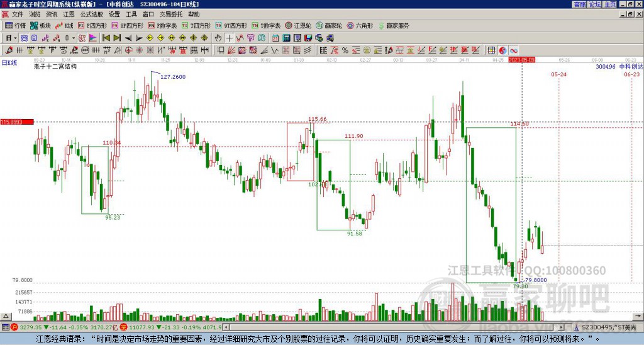
Task: Toggle the 权 adjustment icon
Action: click(82, 38)
